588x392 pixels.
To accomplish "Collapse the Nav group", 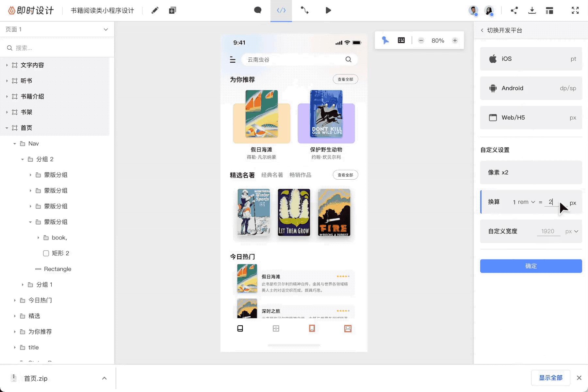I will click(x=14, y=143).
